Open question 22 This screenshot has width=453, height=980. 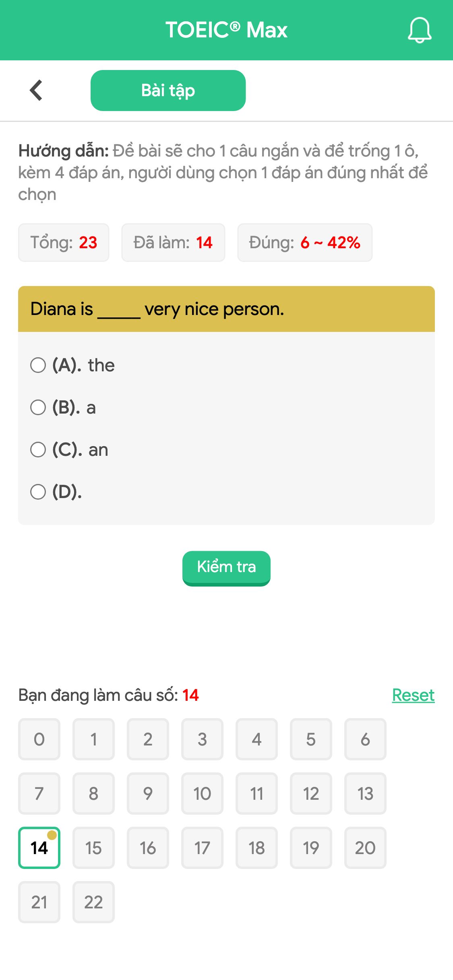(x=93, y=902)
